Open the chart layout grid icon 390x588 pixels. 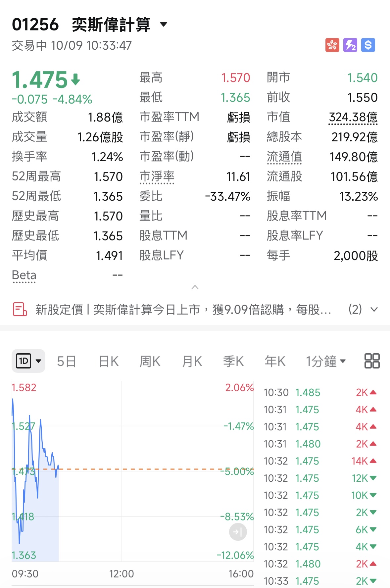click(372, 361)
